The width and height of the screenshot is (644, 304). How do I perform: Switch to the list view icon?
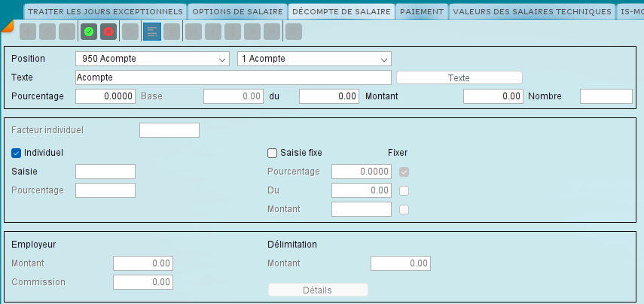172,32
